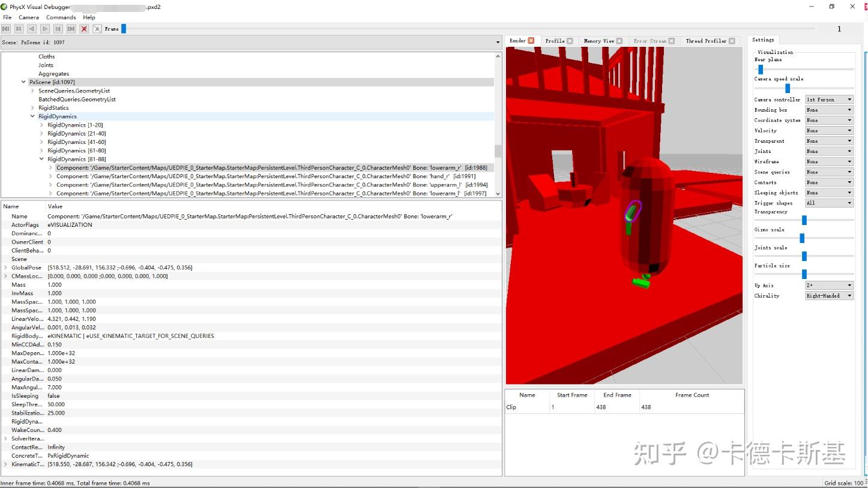868x489 pixels.
Task: Collapse the PxScene [id:1097] node
Action: click(23, 82)
